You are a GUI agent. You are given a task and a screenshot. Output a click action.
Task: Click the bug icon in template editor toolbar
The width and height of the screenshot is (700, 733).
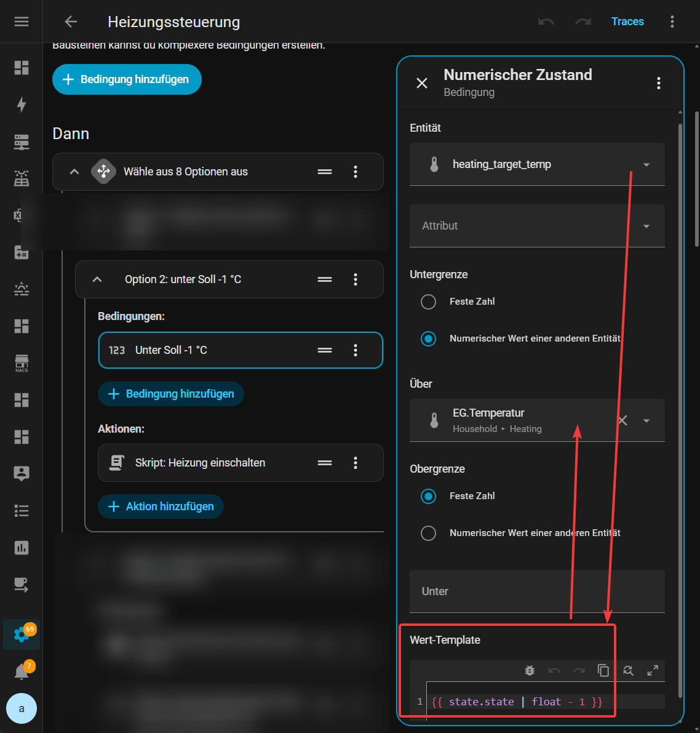(x=530, y=670)
